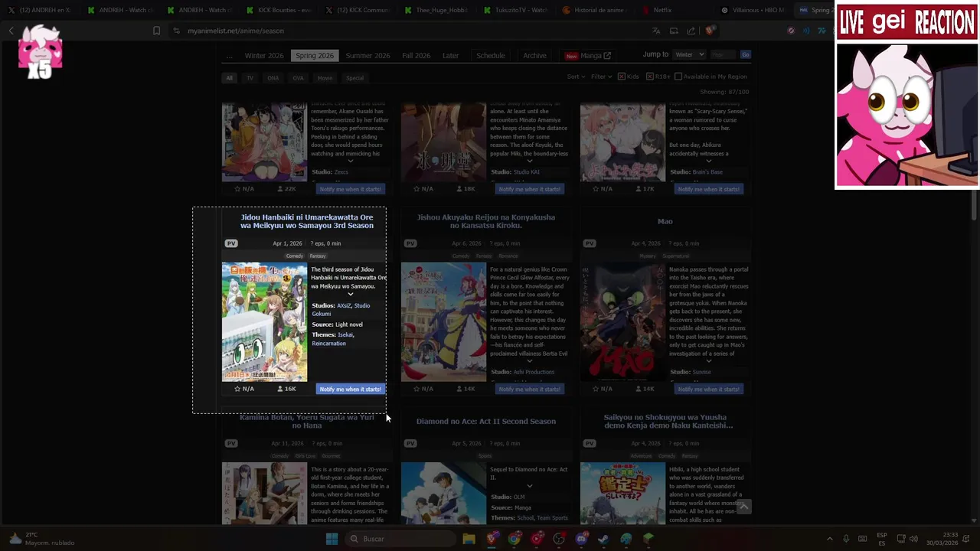Open the Schedule tab
Image resolution: width=980 pixels, height=551 pixels.
(491, 56)
